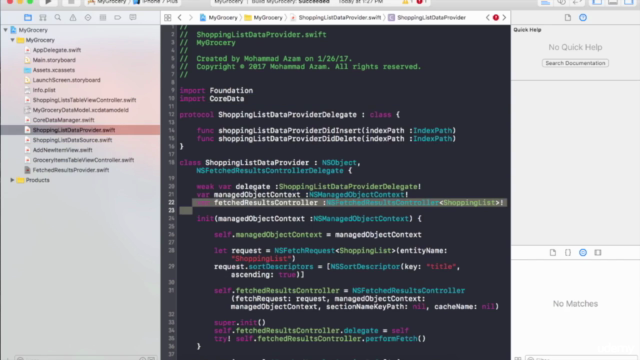Screen dimensions: 640x360
Task: Collapse the root MyGrocery project
Action: (6, 30)
